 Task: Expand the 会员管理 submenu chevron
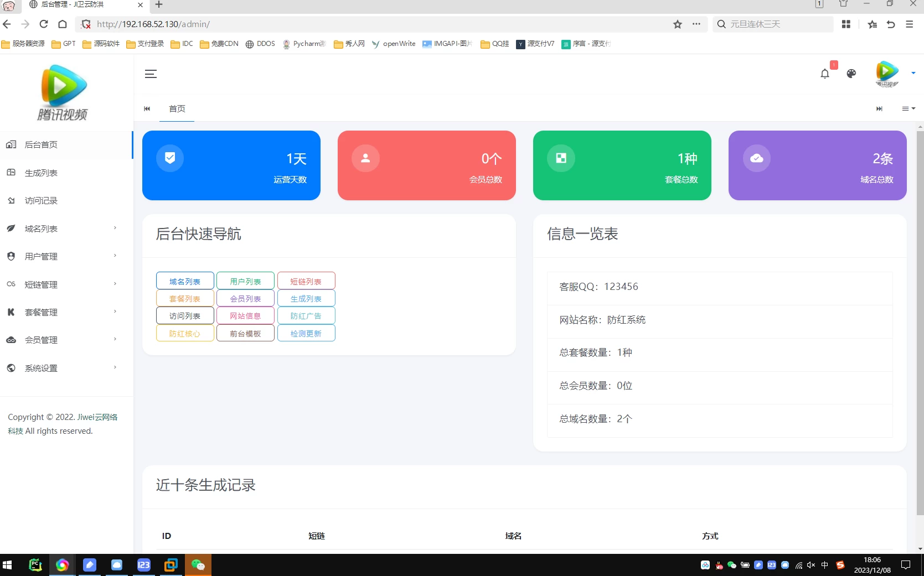point(115,339)
